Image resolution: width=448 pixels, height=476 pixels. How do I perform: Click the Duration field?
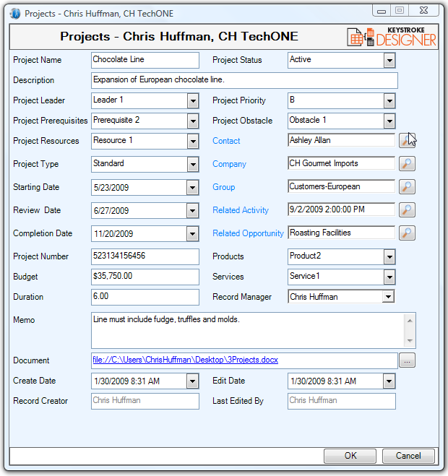[145, 297]
